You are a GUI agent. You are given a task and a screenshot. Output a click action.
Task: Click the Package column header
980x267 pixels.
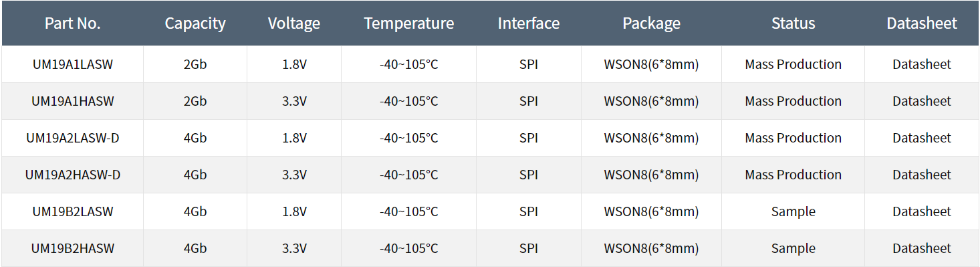651,23
